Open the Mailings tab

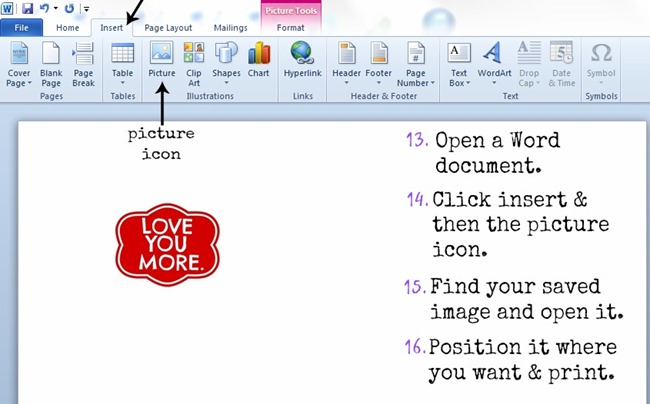pyautogui.click(x=230, y=28)
